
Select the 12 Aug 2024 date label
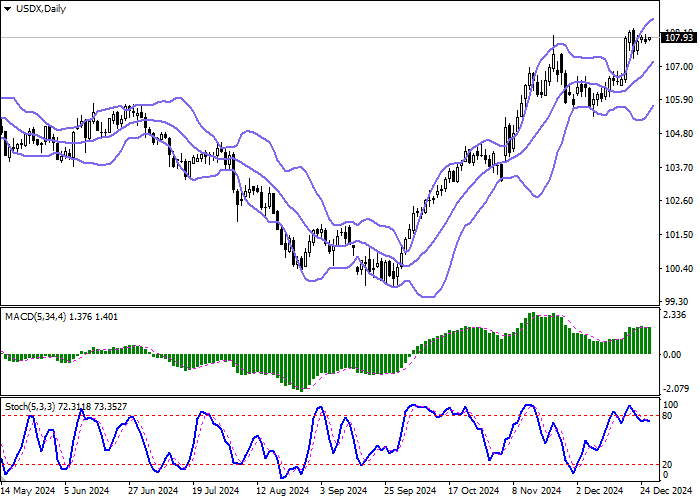pyautogui.click(x=279, y=491)
